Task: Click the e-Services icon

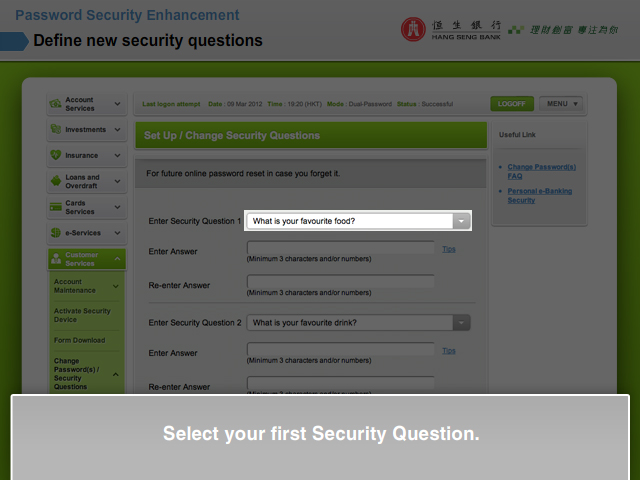Action: pyautogui.click(x=55, y=233)
